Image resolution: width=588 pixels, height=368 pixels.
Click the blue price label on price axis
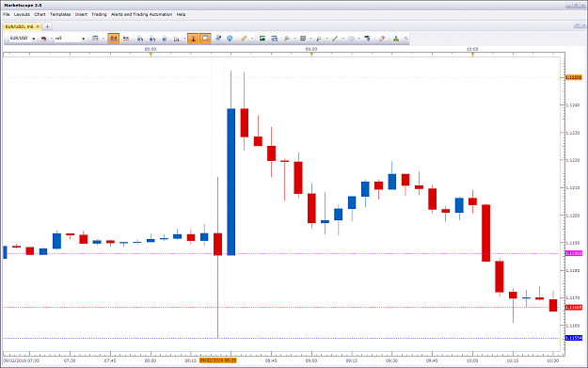[x=573, y=338]
